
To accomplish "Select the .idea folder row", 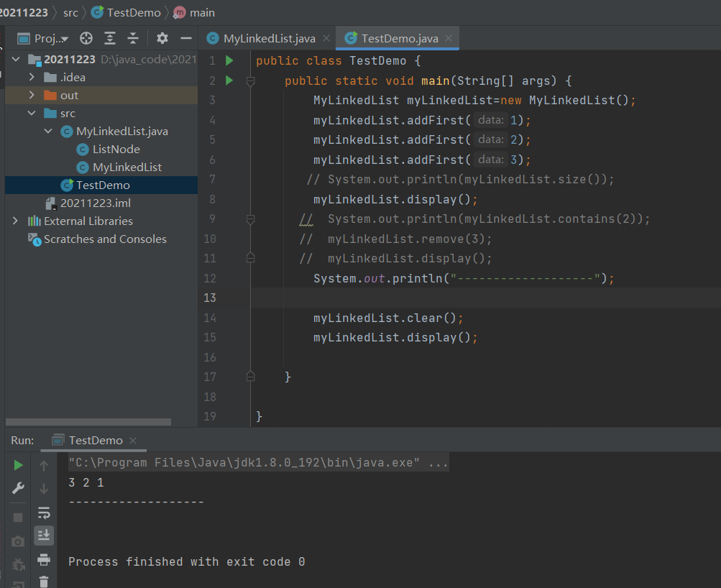I will [101, 77].
